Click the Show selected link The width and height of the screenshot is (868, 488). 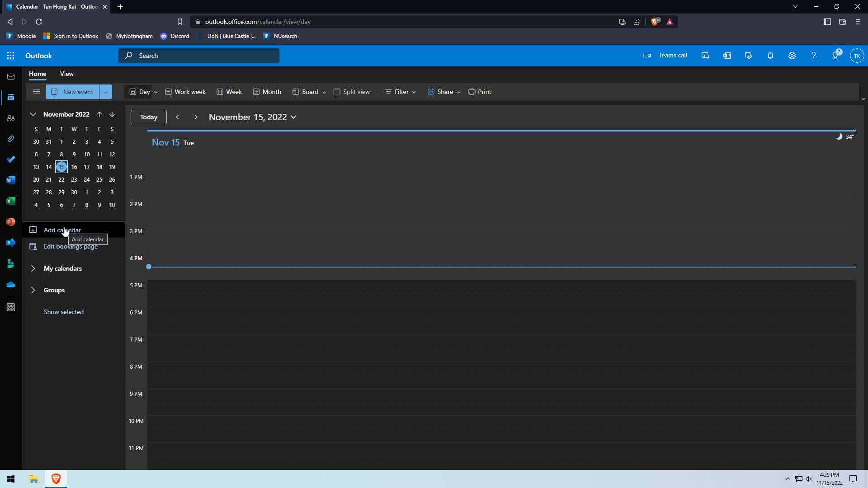(x=63, y=312)
